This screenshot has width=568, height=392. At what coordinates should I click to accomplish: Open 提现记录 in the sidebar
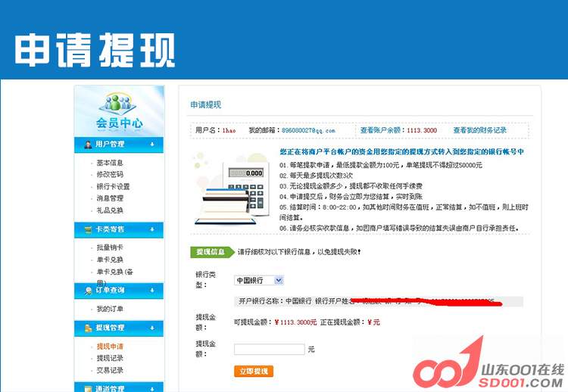coord(110,358)
